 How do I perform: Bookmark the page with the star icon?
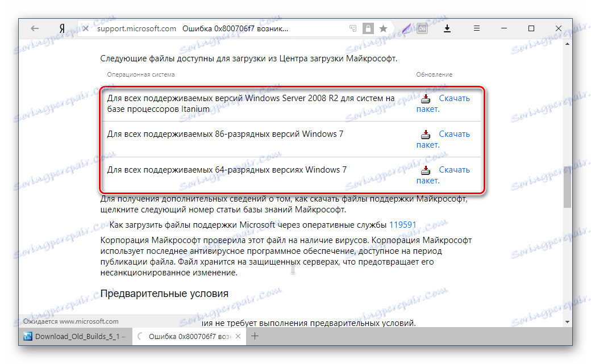(x=384, y=28)
